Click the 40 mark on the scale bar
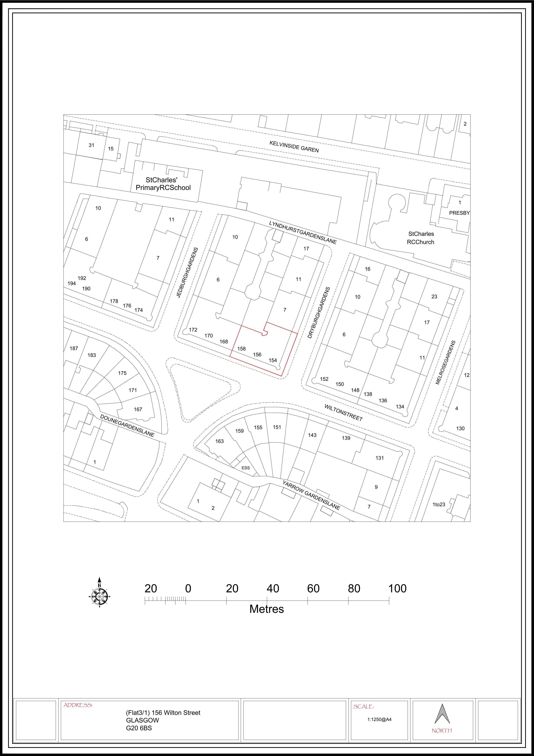The height and width of the screenshot is (756, 534). (x=273, y=588)
